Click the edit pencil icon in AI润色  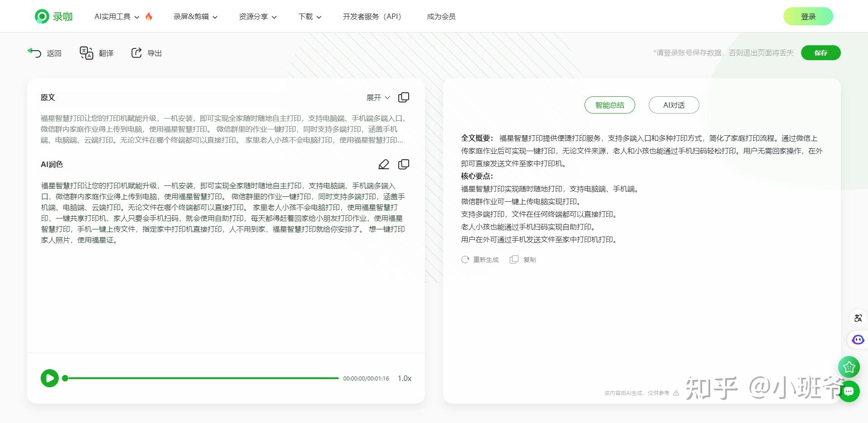(x=383, y=164)
